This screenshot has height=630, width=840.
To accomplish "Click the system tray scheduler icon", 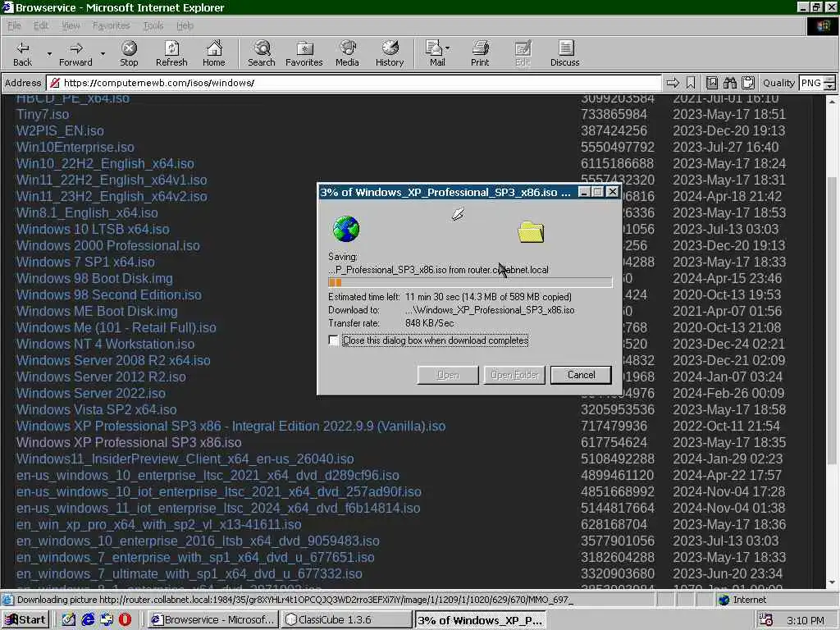I will click(766, 620).
